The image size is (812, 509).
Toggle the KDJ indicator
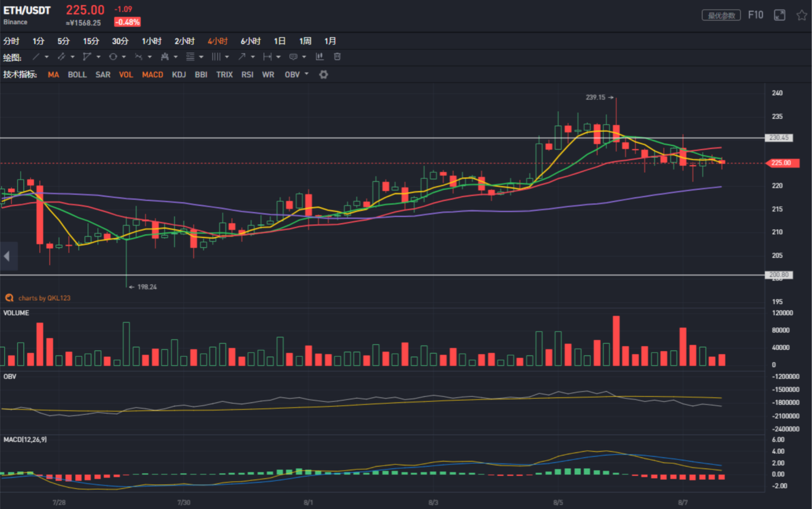click(x=179, y=74)
